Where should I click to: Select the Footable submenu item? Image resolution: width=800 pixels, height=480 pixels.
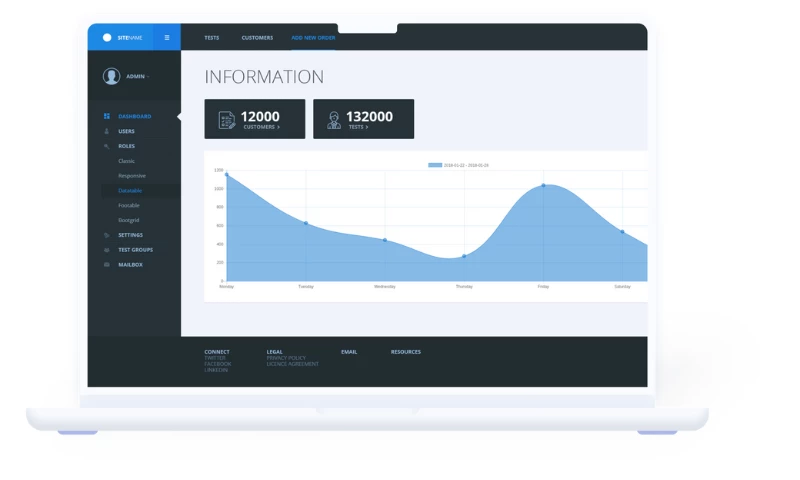(x=129, y=205)
